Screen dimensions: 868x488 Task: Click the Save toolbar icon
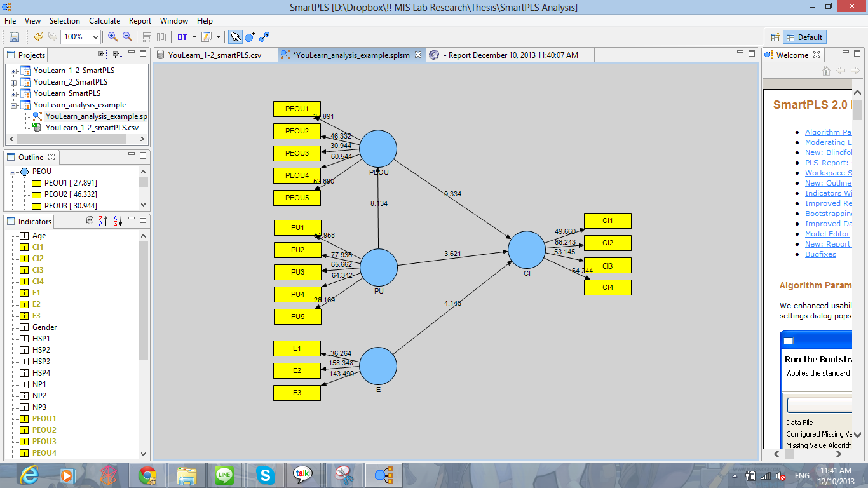coord(15,36)
